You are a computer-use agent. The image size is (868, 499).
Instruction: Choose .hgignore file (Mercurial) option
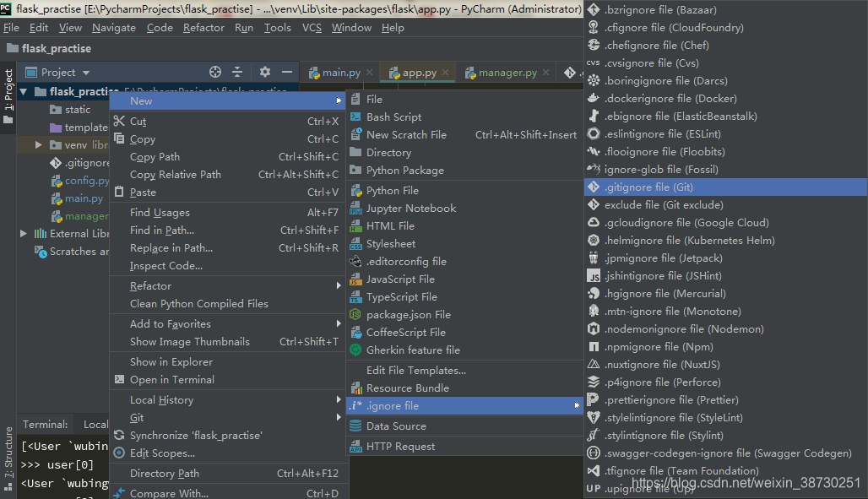[726, 294]
